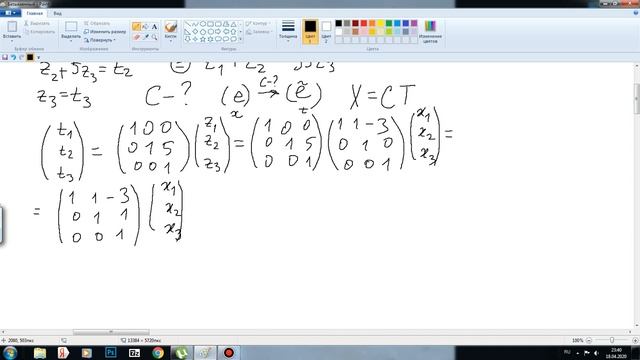Choose the Rectangle shape
Viewport: 640px width, 360px height.
211,24
